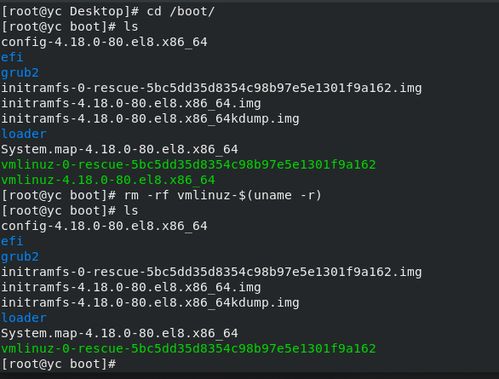Image resolution: width=499 pixels, height=379 pixels.
Task: Click the second grub2 directory entry
Action: tap(20, 257)
